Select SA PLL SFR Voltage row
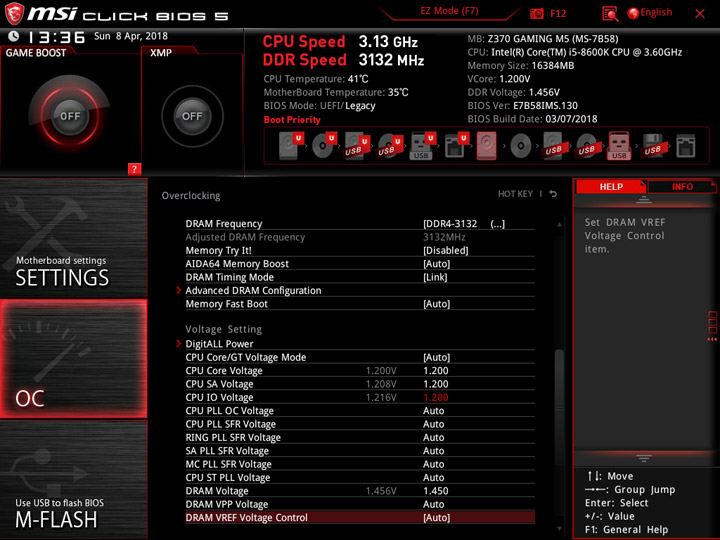 point(360,450)
